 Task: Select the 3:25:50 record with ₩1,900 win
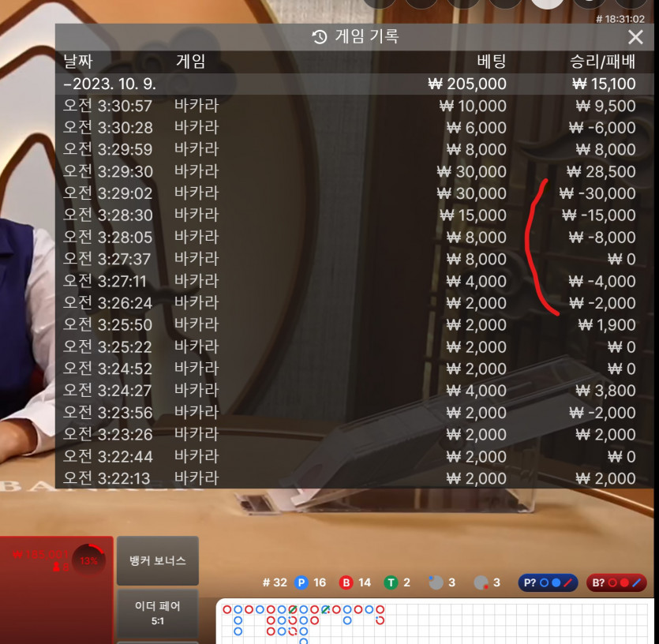[354, 324]
